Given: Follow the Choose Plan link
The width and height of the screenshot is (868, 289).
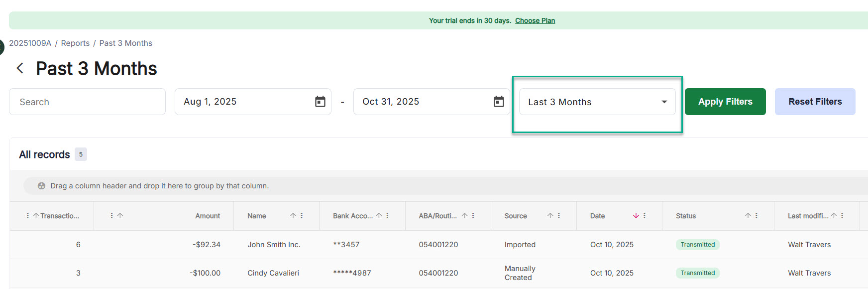Looking at the screenshot, I should (535, 20).
